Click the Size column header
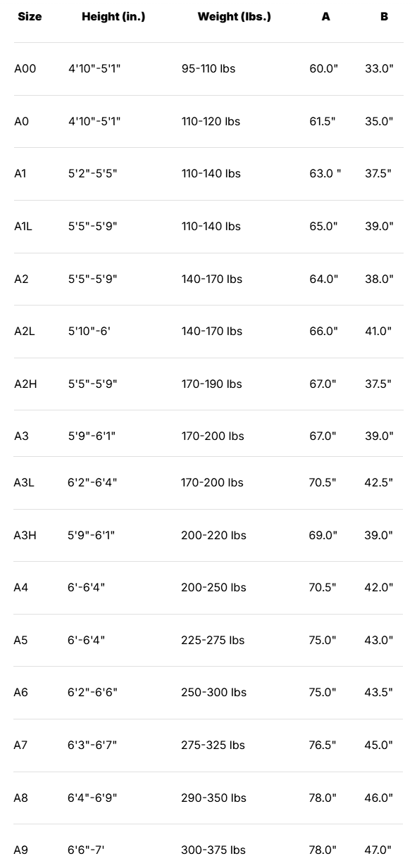Image resolution: width=417 pixels, height=868 pixels. (30, 16)
